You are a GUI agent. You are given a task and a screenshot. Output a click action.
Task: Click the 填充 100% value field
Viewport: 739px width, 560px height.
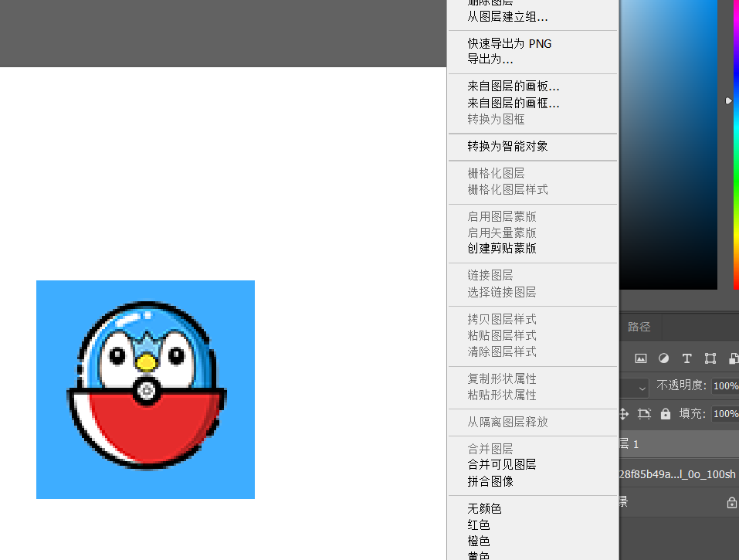tap(725, 414)
